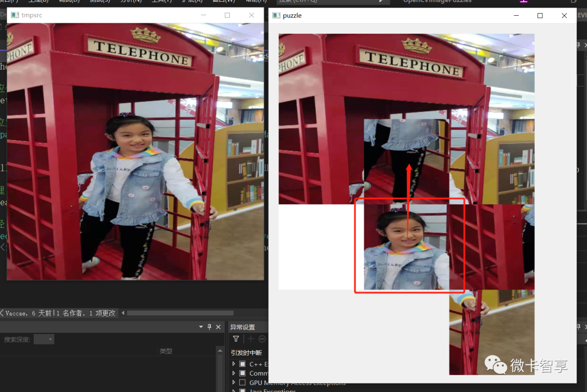This screenshot has height=392, width=587.
Task: Expand the C++ Exceptions tree node
Action: [x=234, y=363]
